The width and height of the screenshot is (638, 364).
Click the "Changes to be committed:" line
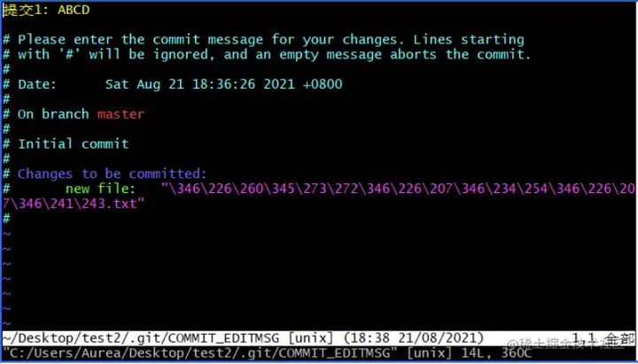click(113, 174)
